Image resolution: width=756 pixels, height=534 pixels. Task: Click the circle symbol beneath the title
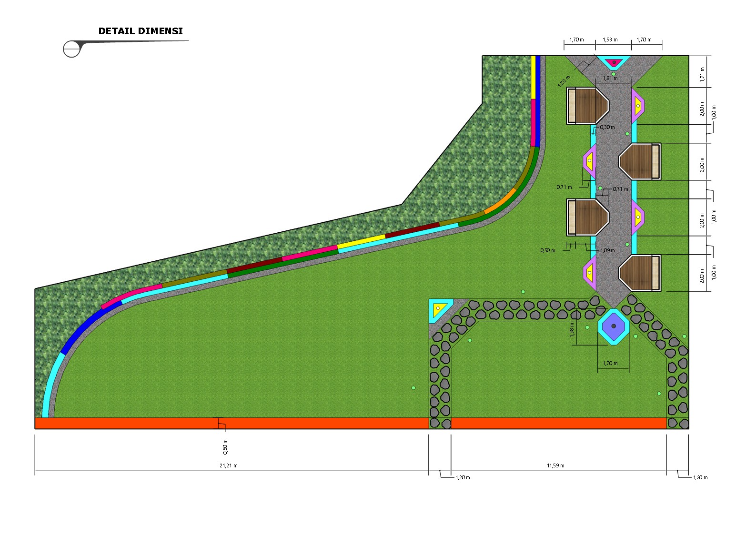coord(71,49)
